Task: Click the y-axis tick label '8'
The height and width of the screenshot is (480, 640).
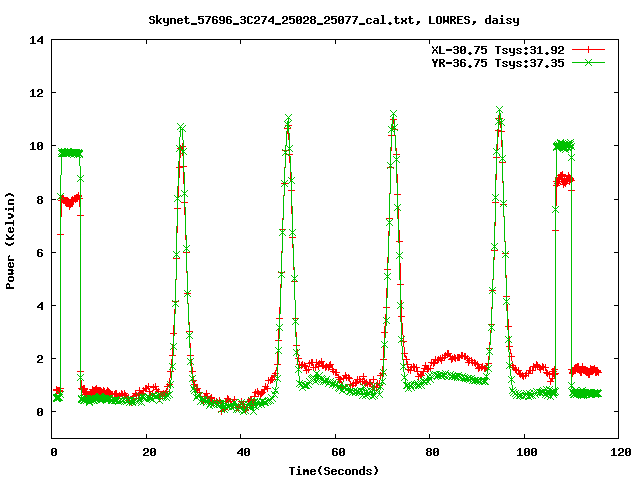Action: 40,200
